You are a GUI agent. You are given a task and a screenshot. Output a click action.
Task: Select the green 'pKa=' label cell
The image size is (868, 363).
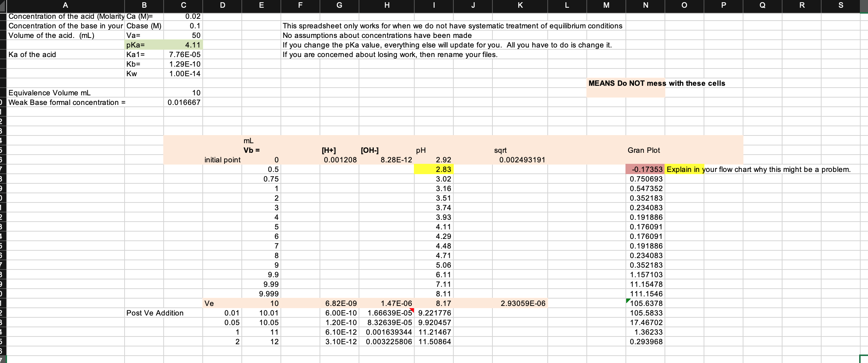click(144, 45)
